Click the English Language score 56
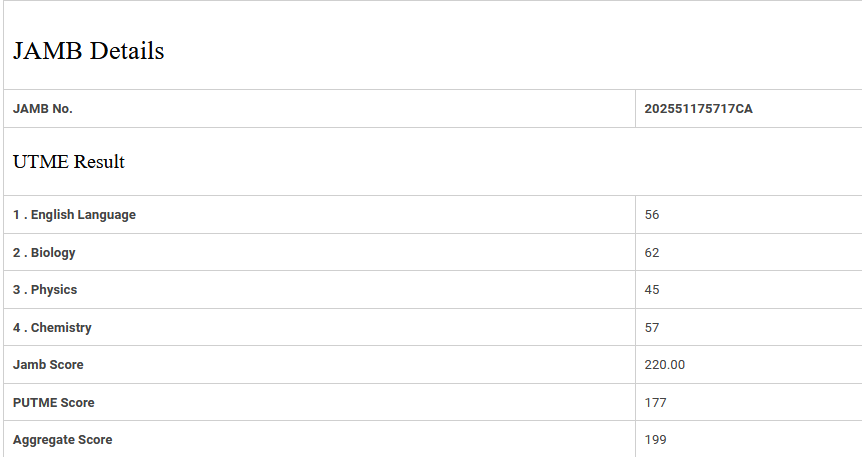 pyautogui.click(x=652, y=215)
